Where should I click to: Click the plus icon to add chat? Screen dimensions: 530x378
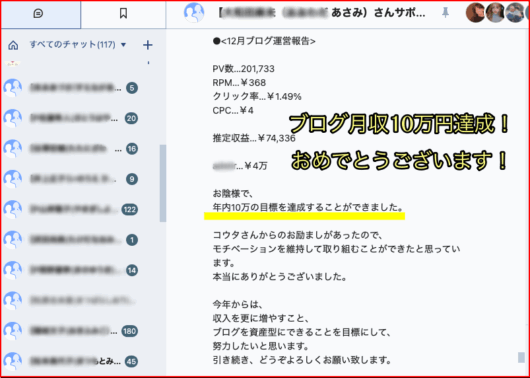pyautogui.click(x=148, y=45)
